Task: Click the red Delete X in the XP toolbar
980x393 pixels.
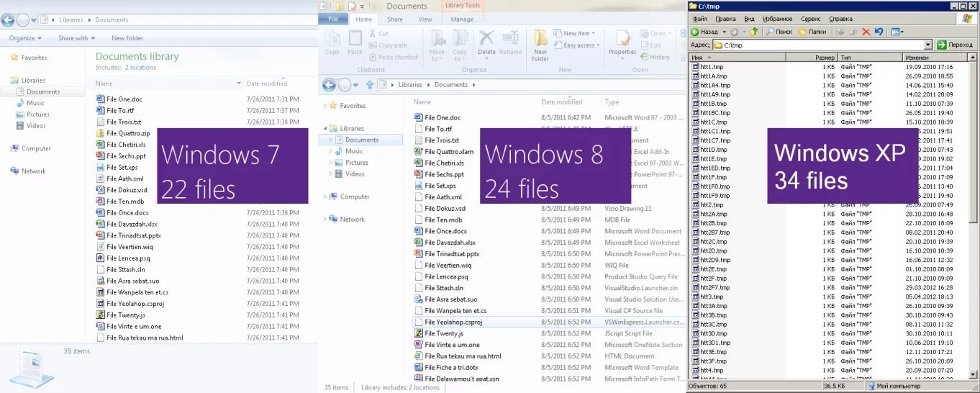Action: [866, 32]
